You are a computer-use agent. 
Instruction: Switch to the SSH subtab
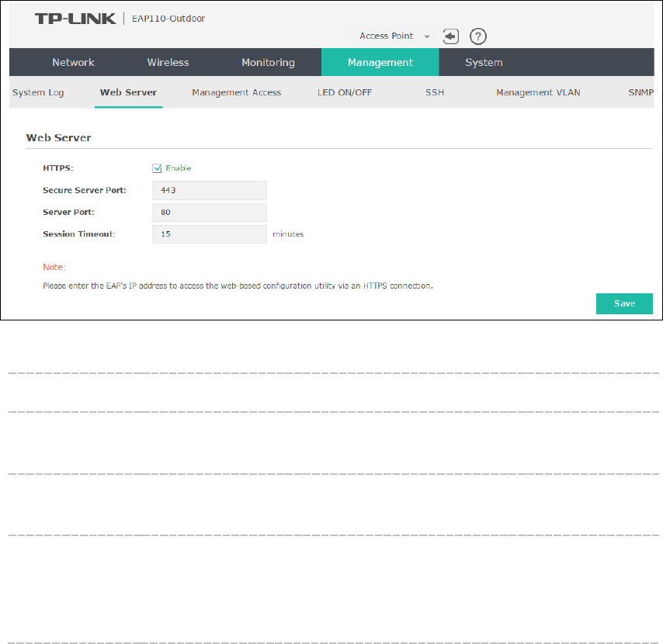click(435, 92)
